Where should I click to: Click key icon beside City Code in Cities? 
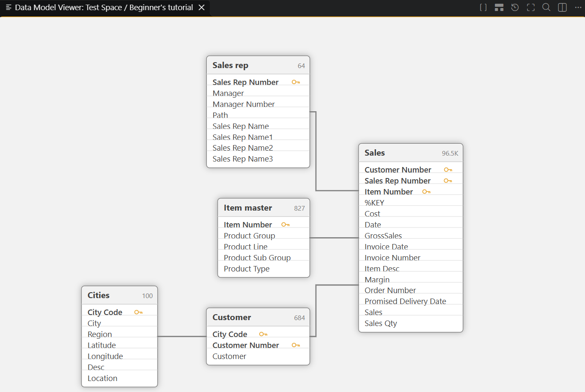tap(138, 312)
